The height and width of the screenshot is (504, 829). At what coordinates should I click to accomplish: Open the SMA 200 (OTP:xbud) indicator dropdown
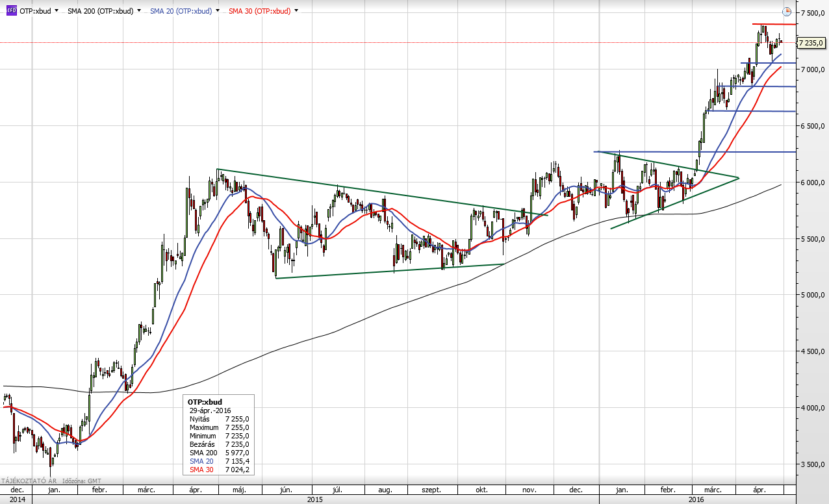tap(139, 11)
